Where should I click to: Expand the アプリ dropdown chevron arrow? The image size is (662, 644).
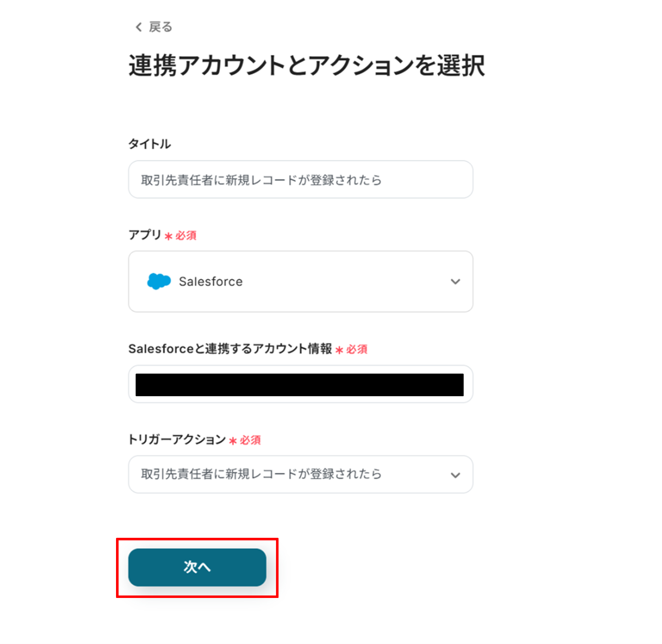[x=455, y=281]
